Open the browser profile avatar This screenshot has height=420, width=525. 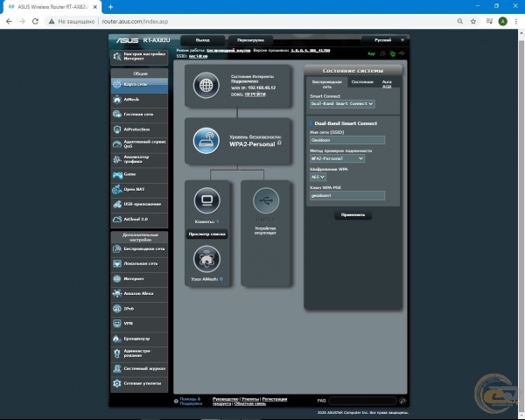click(x=502, y=21)
